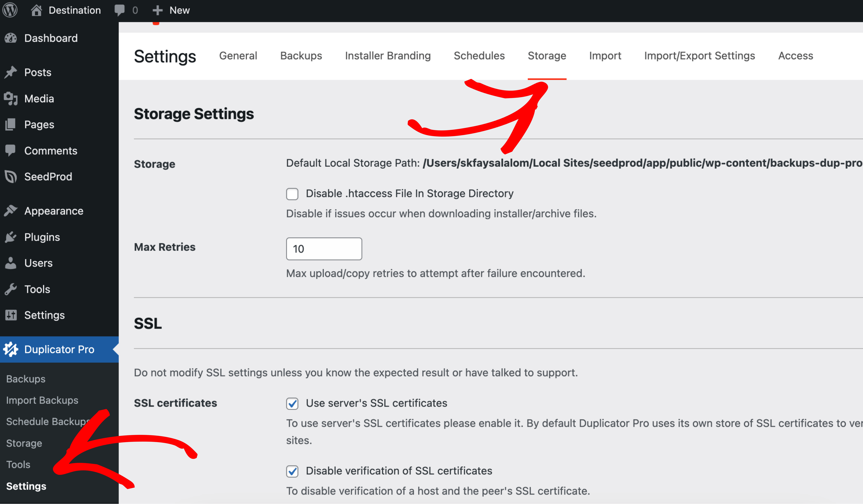Switch to the Schedules tab

tap(479, 56)
